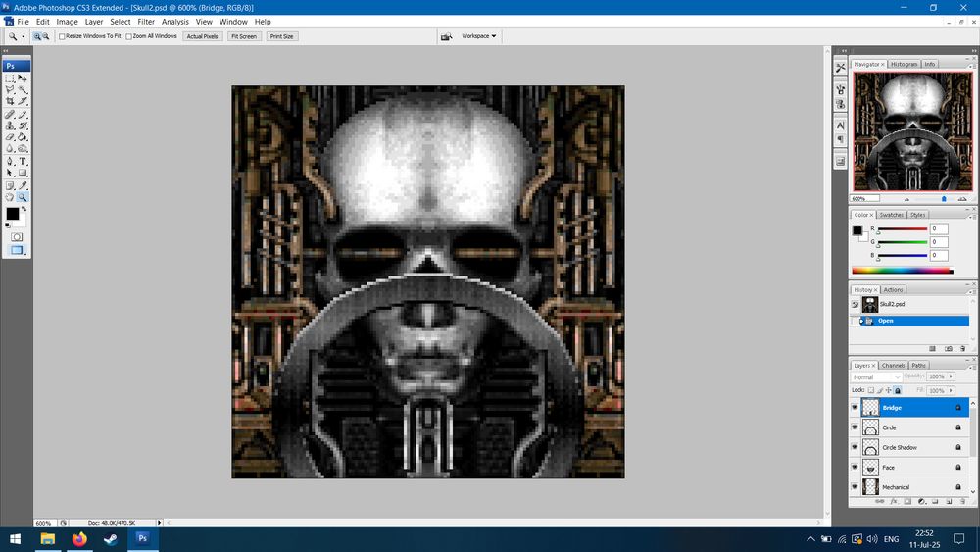
Task: Click the color spectrum ramp
Action: point(903,271)
